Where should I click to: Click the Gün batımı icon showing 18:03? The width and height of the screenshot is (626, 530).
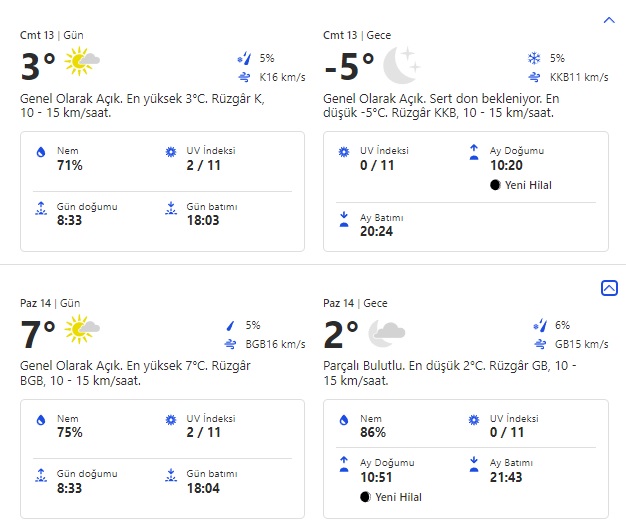pyautogui.click(x=169, y=209)
